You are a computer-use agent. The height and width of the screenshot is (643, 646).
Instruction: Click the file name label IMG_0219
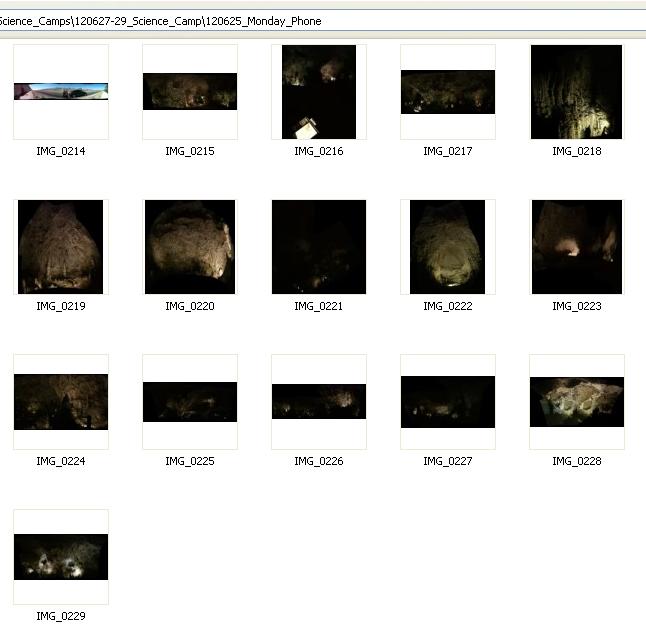coord(61,306)
